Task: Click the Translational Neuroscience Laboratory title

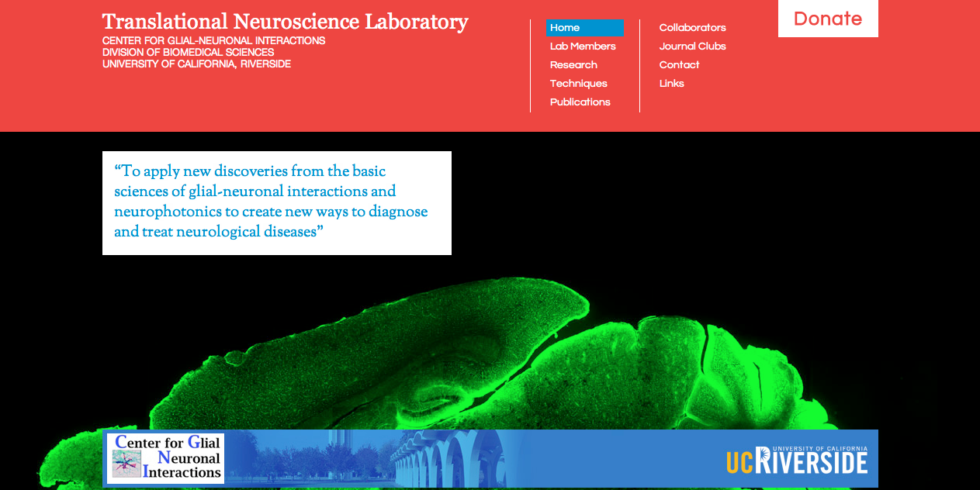Action: click(284, 22)
